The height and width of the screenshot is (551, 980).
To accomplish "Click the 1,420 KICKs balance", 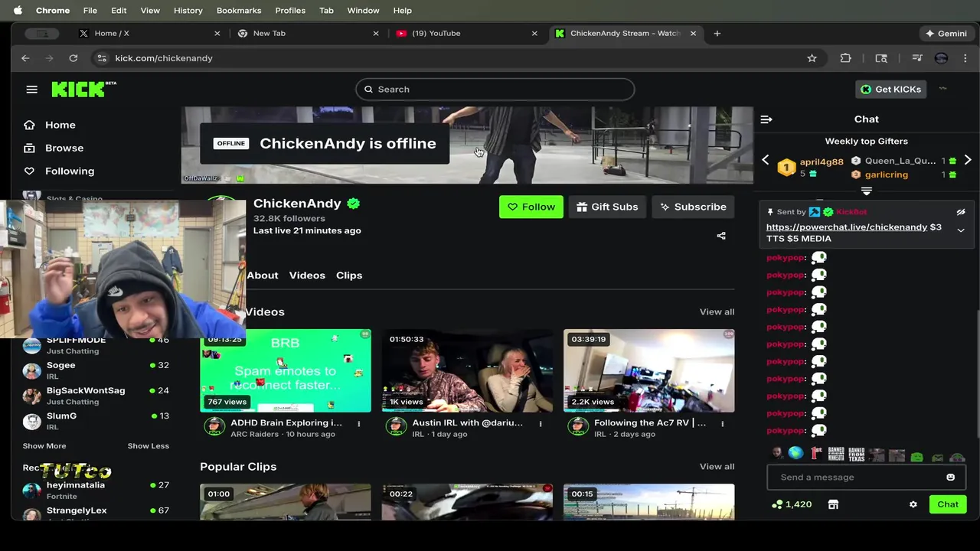I will click(x=792, y=504).
